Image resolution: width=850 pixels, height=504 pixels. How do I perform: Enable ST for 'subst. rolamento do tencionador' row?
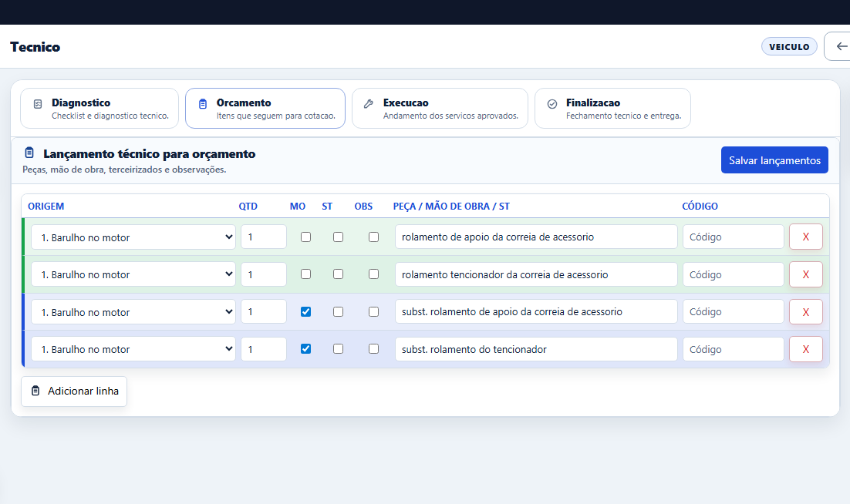[x=339, y=348]
